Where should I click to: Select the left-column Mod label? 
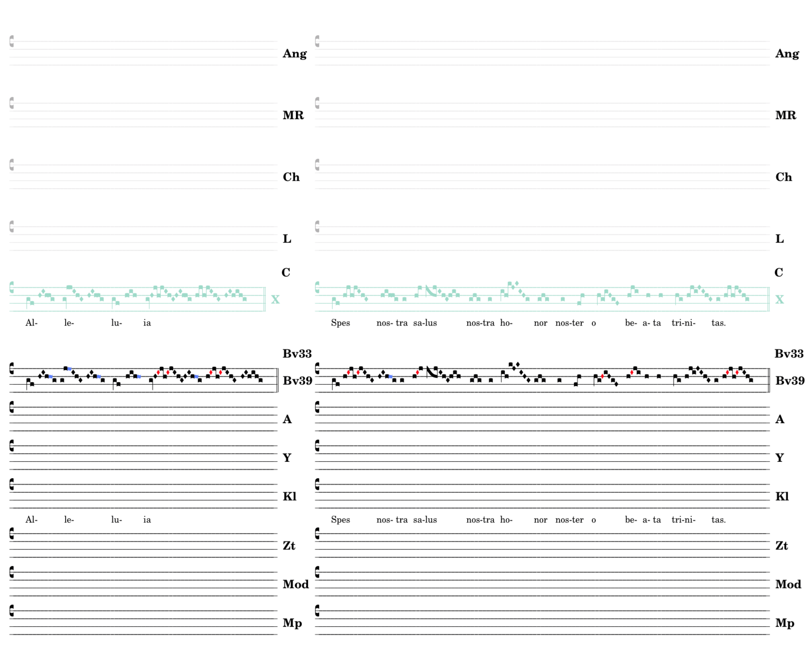pyautogui.click(x=295, y=584)
